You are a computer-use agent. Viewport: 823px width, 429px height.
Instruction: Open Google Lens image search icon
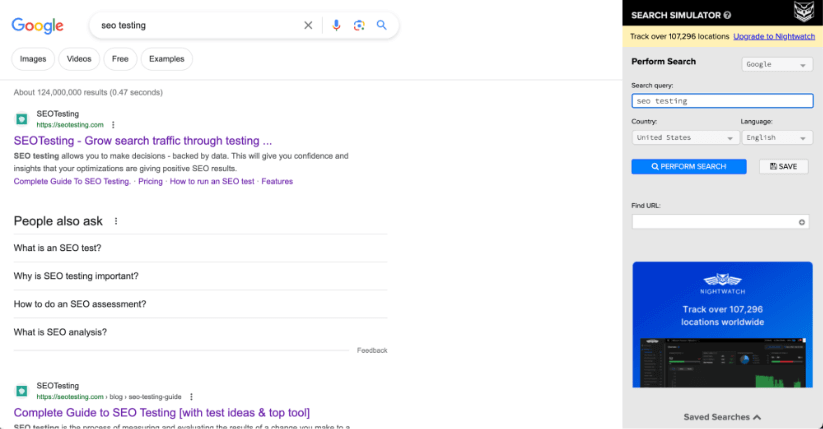point(359,25)
